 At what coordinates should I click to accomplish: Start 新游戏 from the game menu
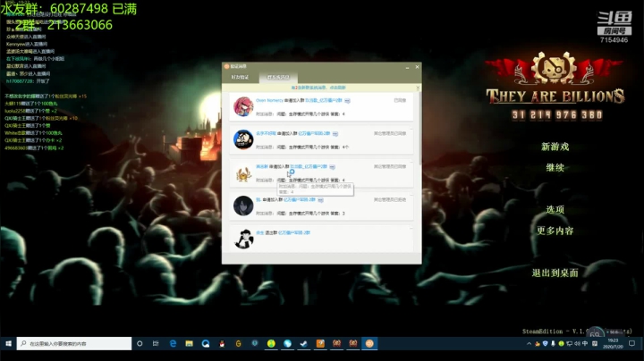point(555,147)
